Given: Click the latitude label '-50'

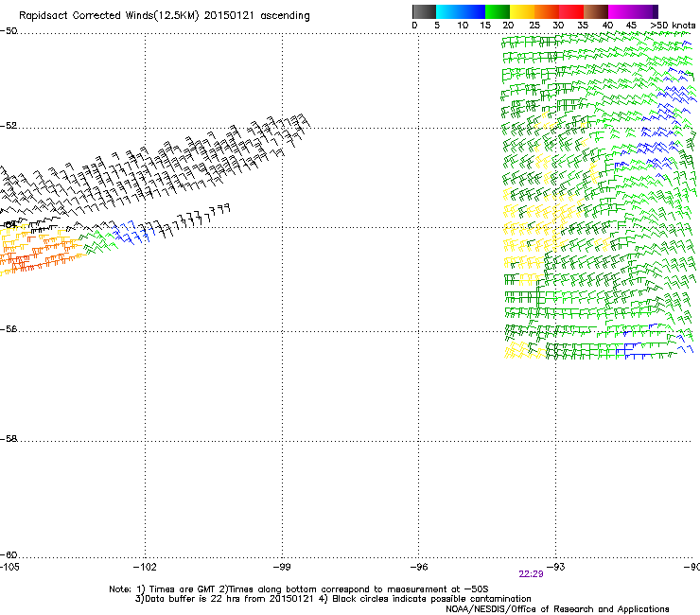Looking at the screenshot, I should point(9,31).
